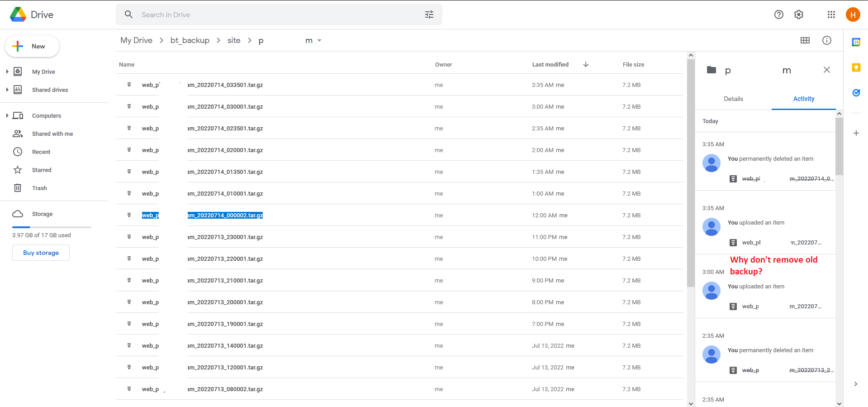Open search options filter icon
This screenshot has width=868, height=407.
[429, 15]
